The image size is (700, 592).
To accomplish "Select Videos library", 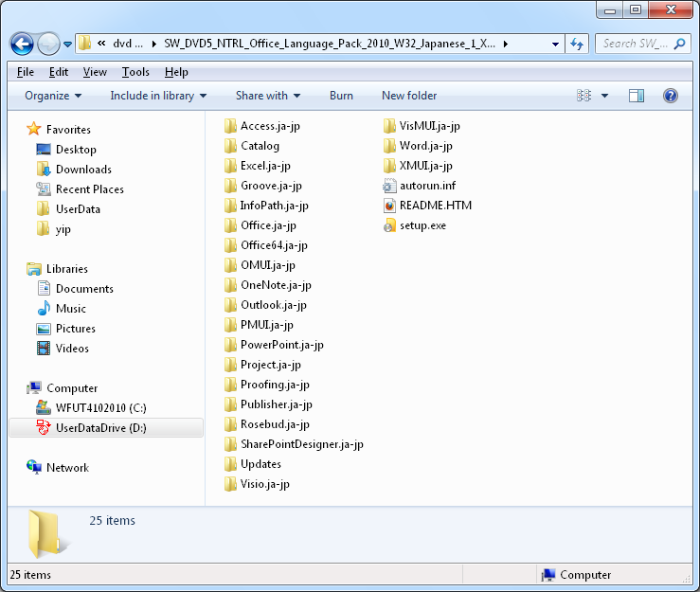I will pos(63,349).
